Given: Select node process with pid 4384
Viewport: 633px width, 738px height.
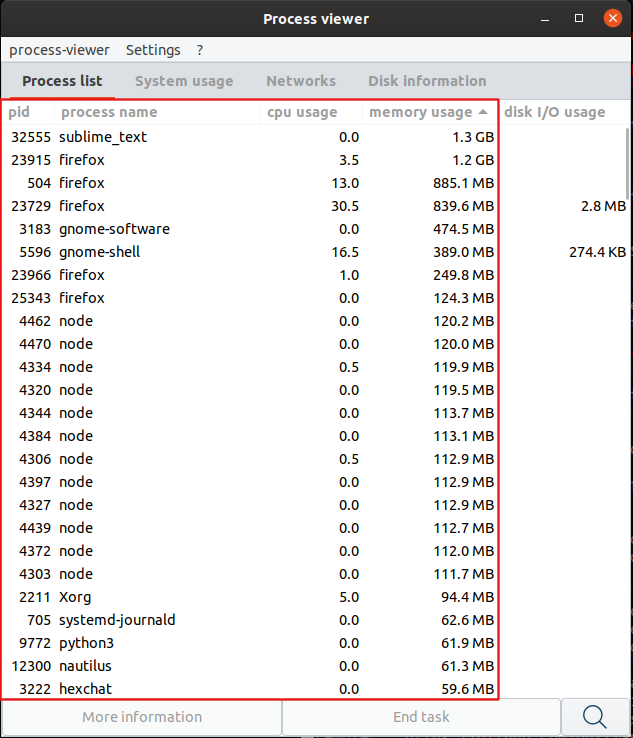Looking at the screenshot, I should point(316,436).
